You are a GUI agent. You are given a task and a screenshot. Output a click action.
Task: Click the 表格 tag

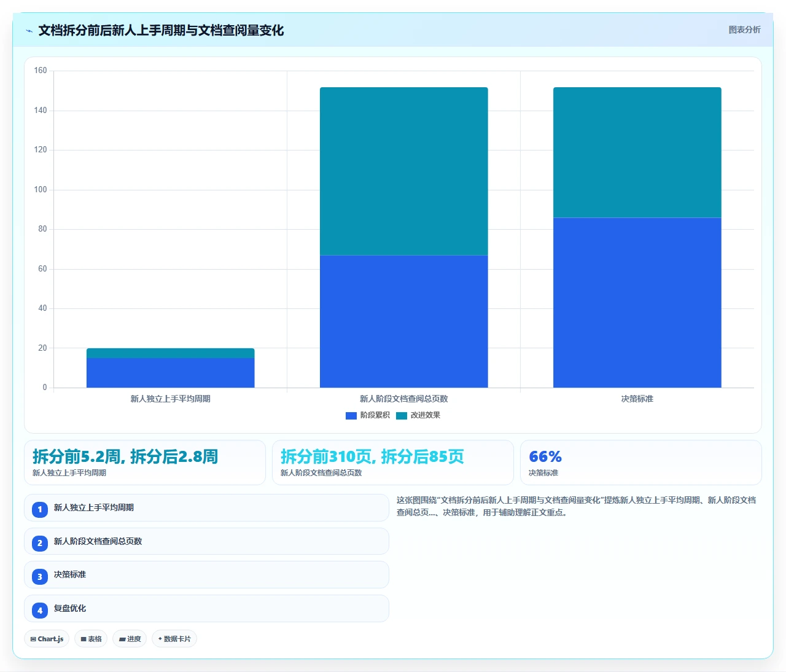91,639
